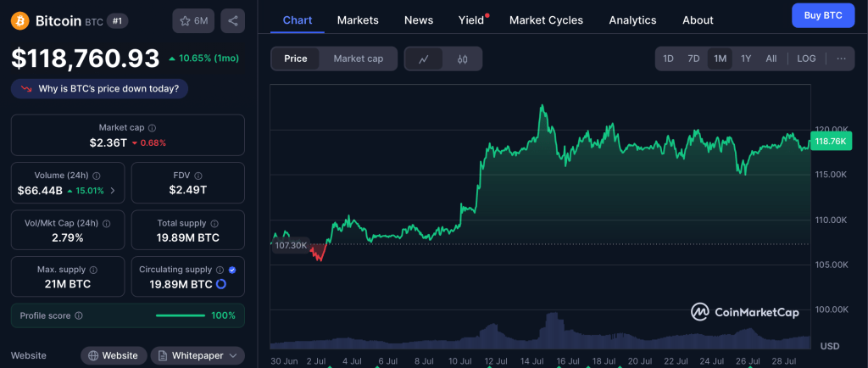Click the #1 rank badge

click(x=117, y=21)
